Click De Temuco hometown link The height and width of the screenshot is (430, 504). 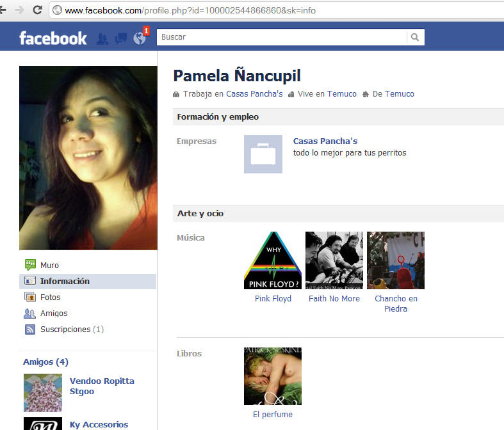click(400, 94)
